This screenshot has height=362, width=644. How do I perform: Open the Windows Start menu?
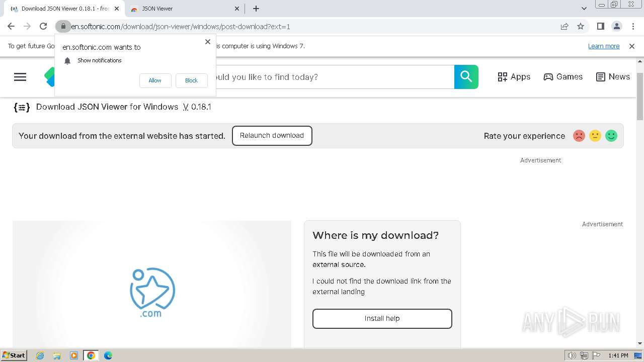pyautogui.click(x=14, y=355)
